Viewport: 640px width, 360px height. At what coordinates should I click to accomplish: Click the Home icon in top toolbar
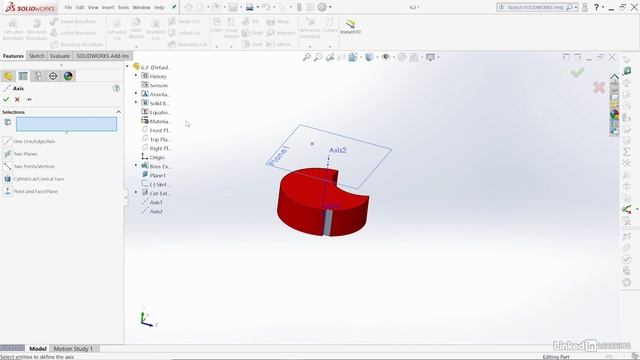pyautogui.click(x=188, y=7)
